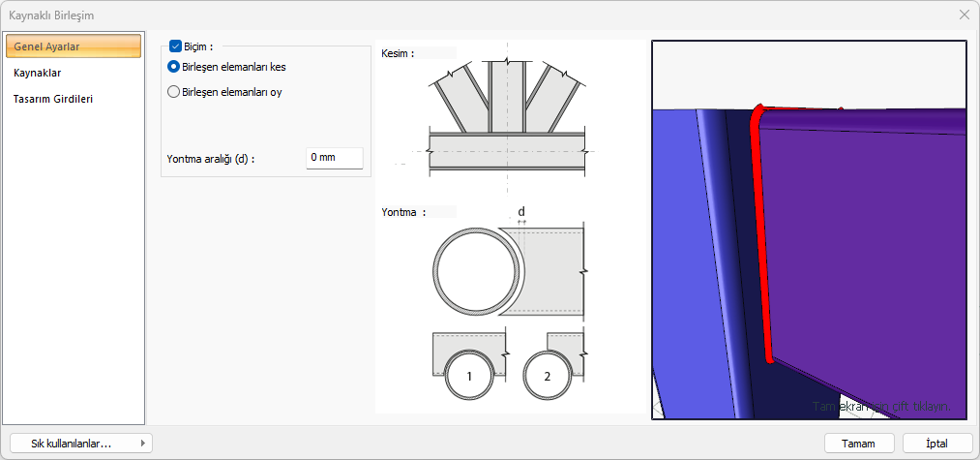Click the "d" dimension marker in Yontma diagram

(521, 212)
